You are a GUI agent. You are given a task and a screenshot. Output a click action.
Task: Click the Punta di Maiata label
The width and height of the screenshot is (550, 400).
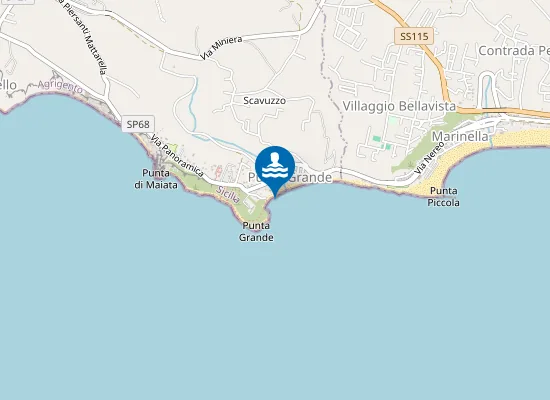pos(156,179)
